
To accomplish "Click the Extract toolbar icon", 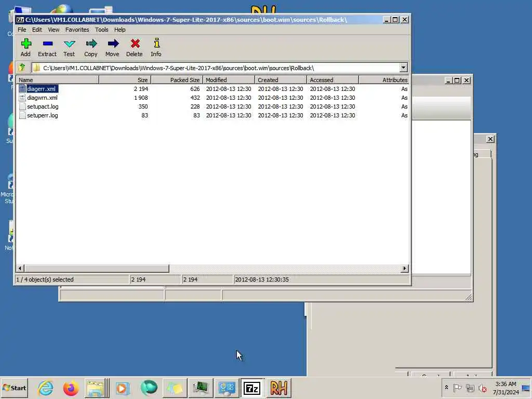I will pos(47,44).
